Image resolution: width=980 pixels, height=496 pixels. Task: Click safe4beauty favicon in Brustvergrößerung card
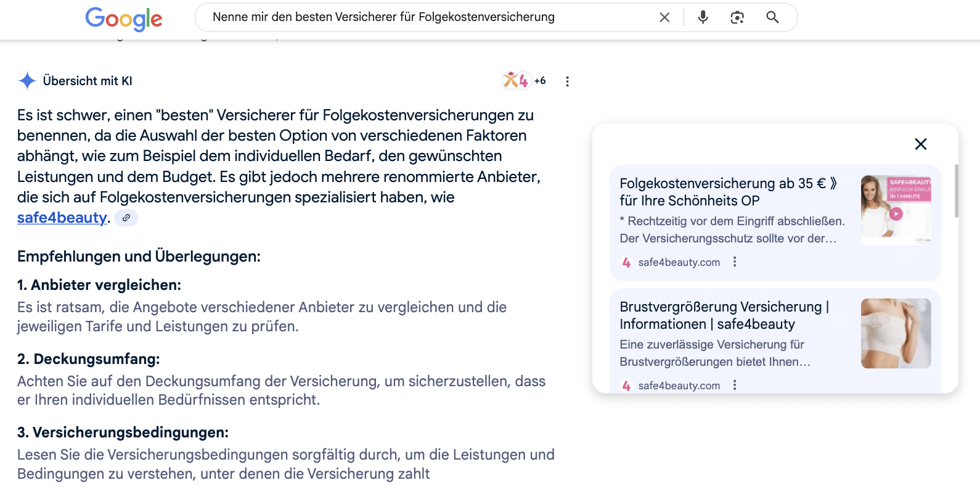[626, 386]
